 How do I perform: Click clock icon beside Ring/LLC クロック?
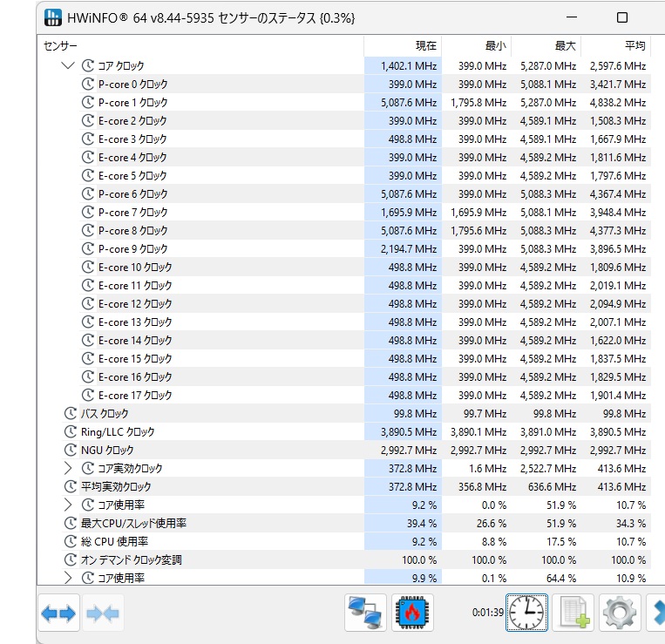[x=71, y=431]
